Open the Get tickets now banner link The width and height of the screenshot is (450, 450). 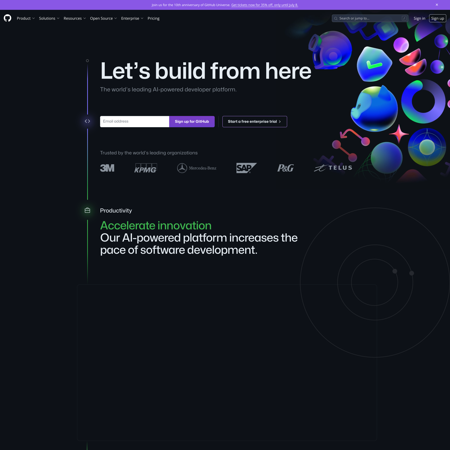tap(264, 5)
